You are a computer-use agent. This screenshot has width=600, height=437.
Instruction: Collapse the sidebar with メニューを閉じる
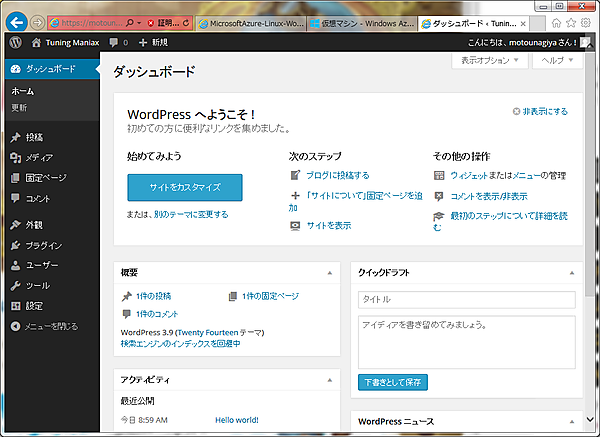coord(50,326)
